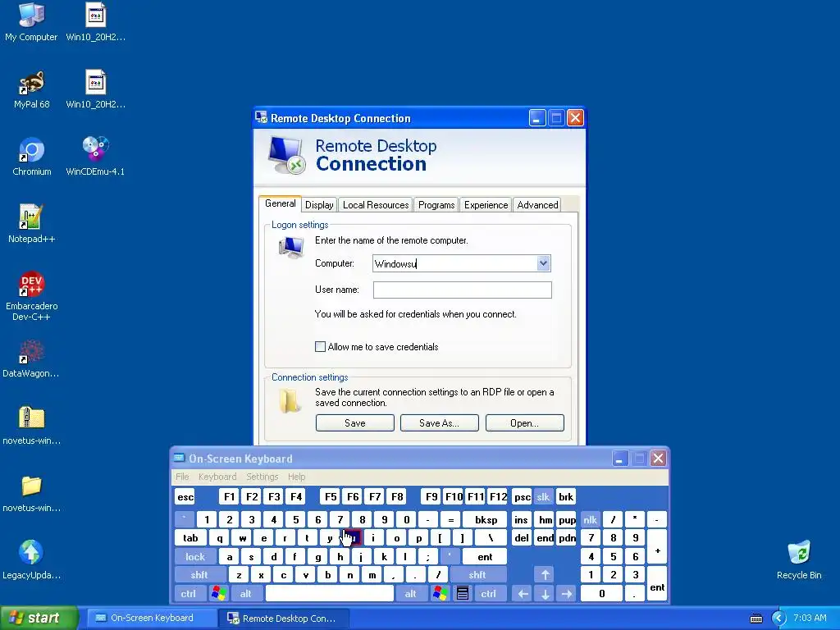Click the F5 function key
840x630 pixels.
[331, 496]
